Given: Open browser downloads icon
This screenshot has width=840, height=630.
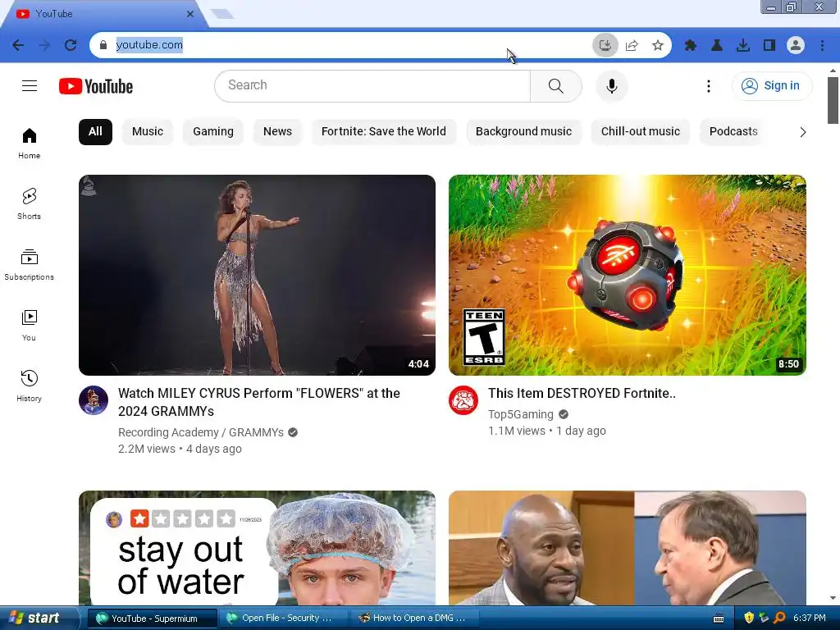Looking at the screenshot, I should click(743, 45).
